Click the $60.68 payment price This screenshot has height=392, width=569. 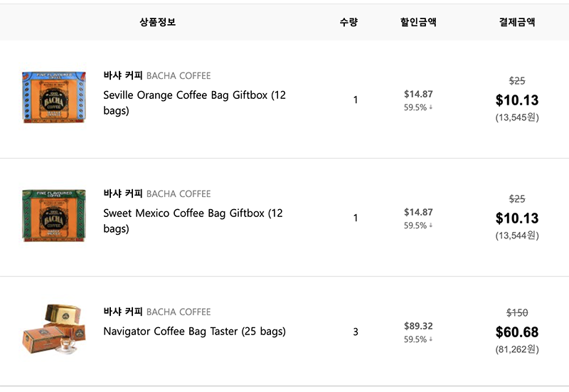[x=517, y=332]
